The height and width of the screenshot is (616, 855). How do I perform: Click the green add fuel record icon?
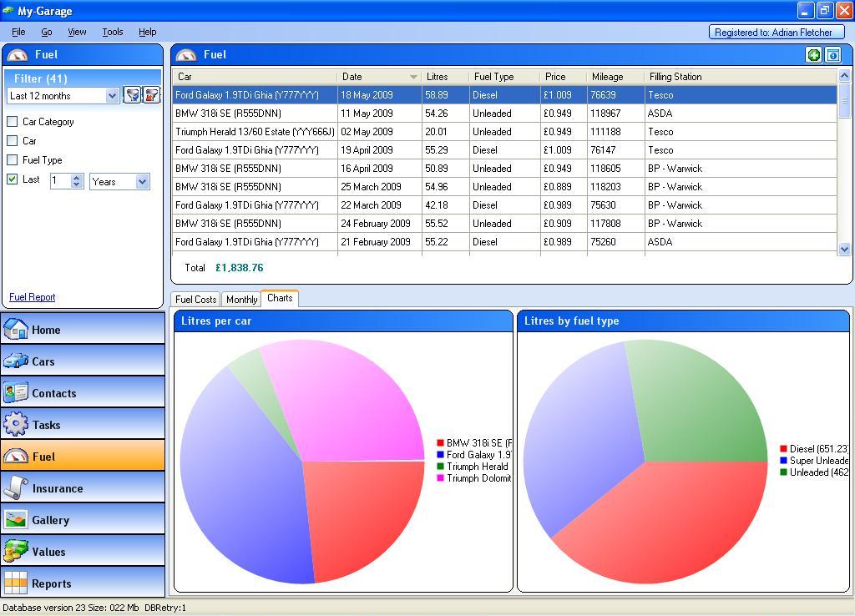point(813,55)
